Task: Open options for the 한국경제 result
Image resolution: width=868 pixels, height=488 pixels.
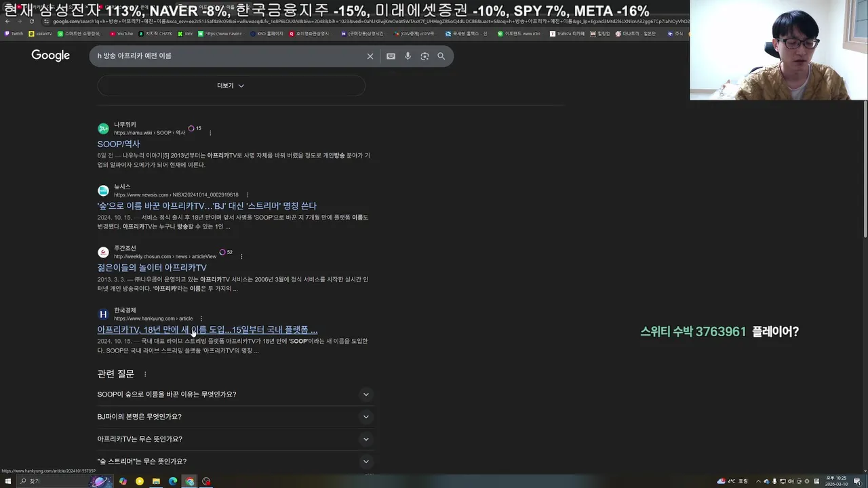Action: [x=201, y=319]
